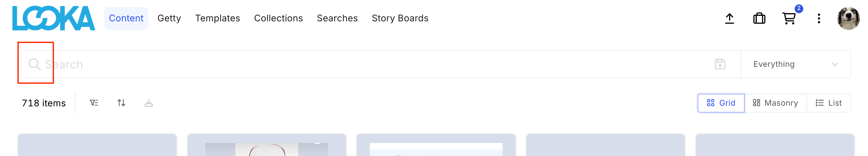Open the Getty tab
Screen dimensions: 868x156
169,18
